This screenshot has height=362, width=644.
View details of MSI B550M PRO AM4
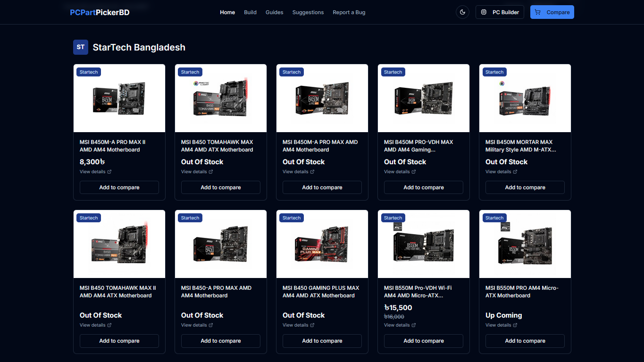tap(502, 325)
